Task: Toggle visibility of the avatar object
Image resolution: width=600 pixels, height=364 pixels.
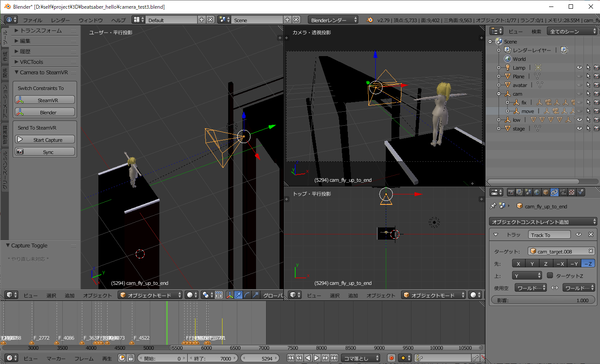Action: coord(580,85)
